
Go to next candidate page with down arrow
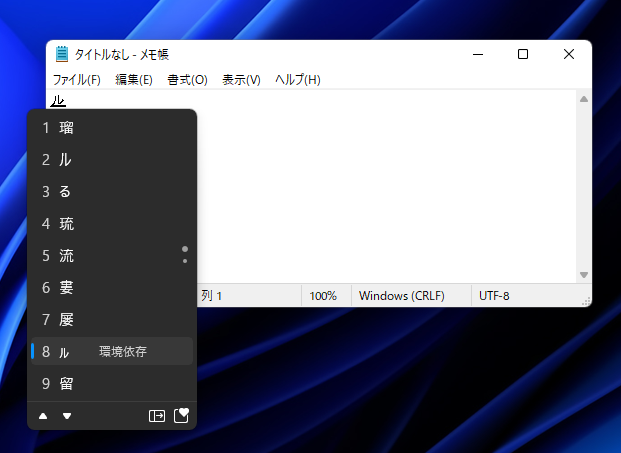point(67,416)
